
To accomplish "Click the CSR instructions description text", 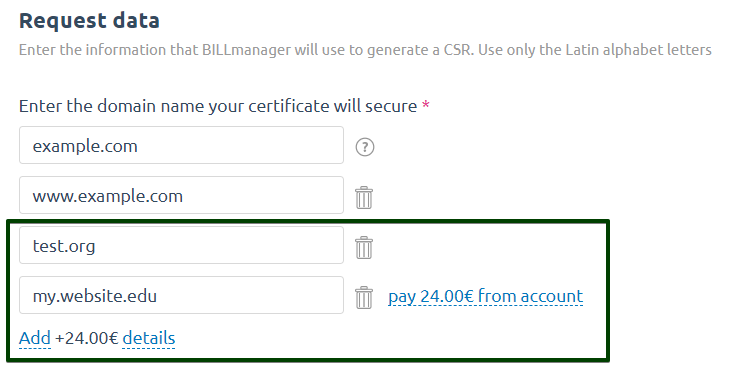I will pyautogui.click(x=365, y=50).
